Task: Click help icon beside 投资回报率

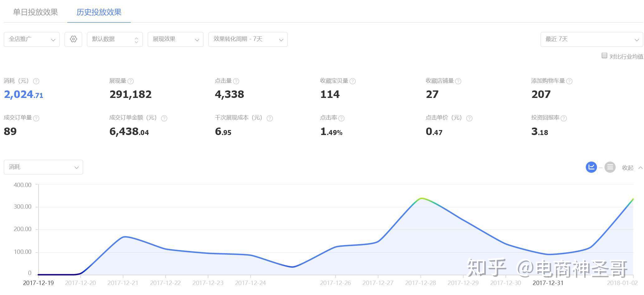Action: (564, 118)
